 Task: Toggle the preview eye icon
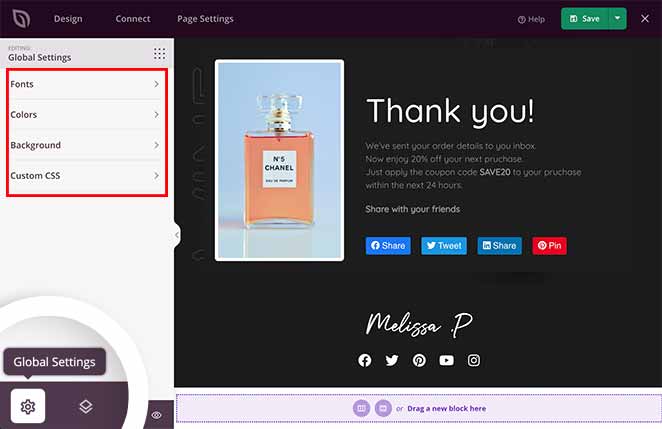156,415
